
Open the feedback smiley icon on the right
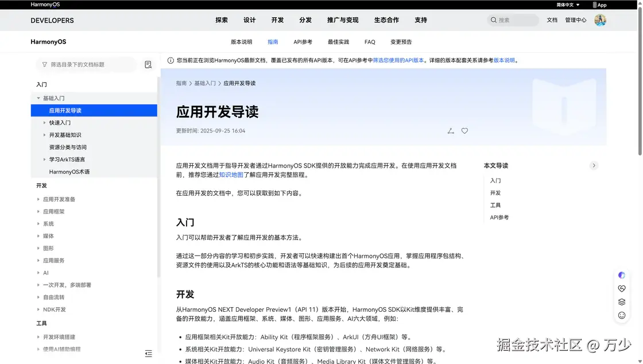click(621, 315)
